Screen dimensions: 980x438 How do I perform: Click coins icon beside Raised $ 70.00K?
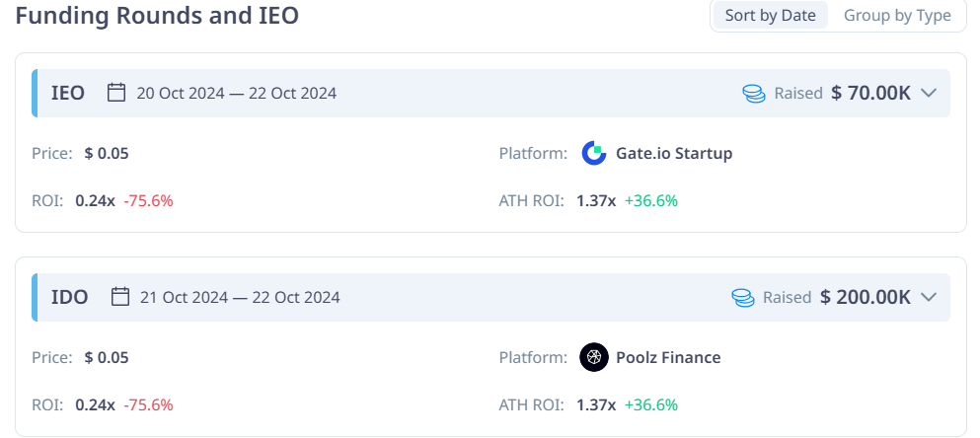point(754,93)
